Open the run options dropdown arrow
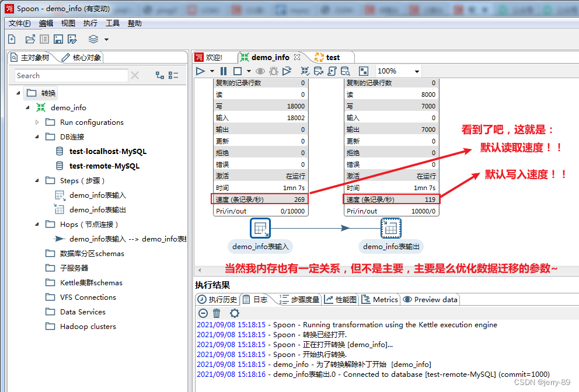This screenshot has height=392, width=579. coord(212,71)
